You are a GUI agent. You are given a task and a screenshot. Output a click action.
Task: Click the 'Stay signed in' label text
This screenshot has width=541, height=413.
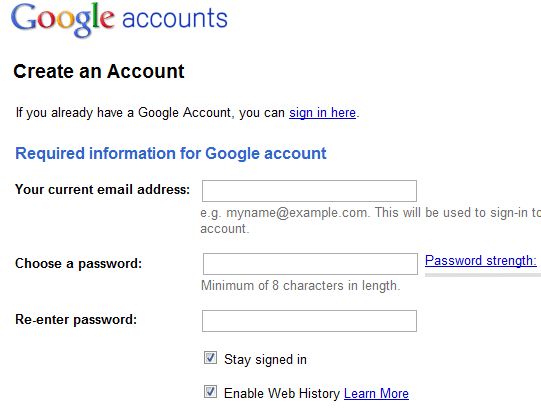pos(265,360)
